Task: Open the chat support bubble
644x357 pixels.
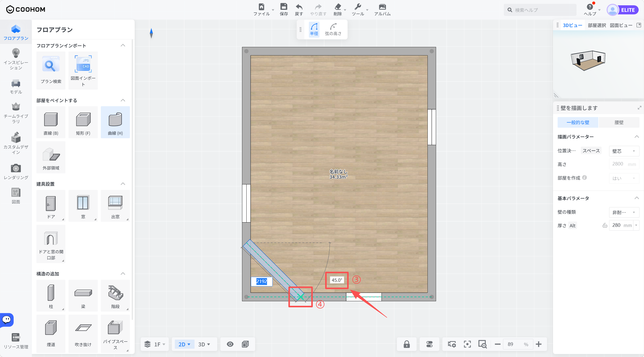Action: point(7,320)
